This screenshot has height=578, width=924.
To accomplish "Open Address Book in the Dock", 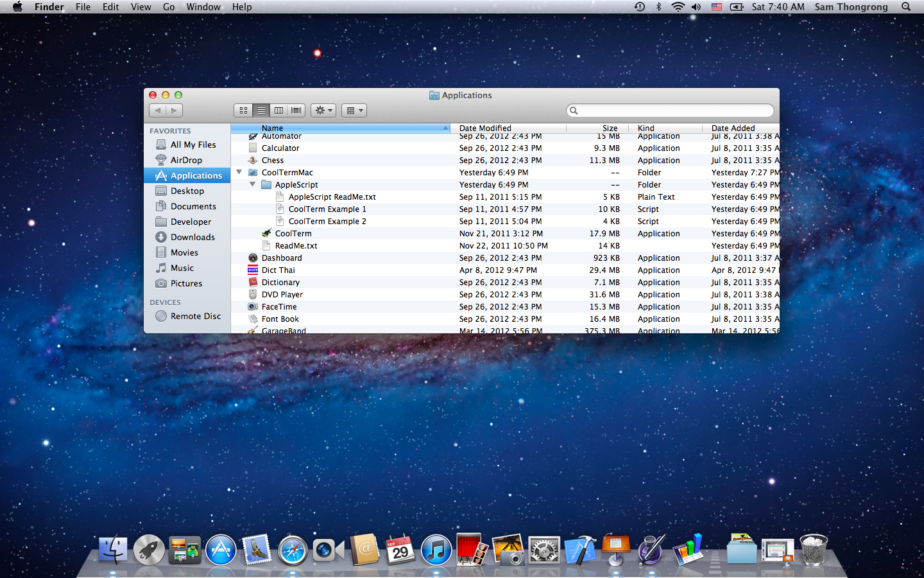I will point(364,550).
